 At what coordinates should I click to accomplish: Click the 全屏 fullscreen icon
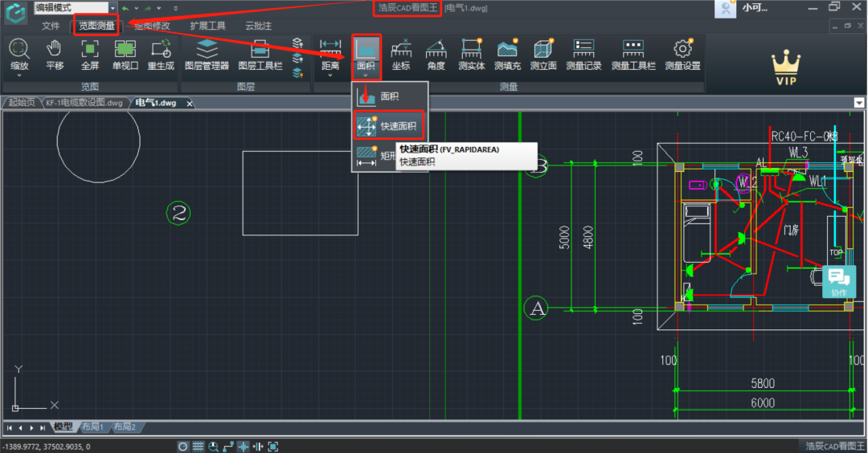pos(89,53)
